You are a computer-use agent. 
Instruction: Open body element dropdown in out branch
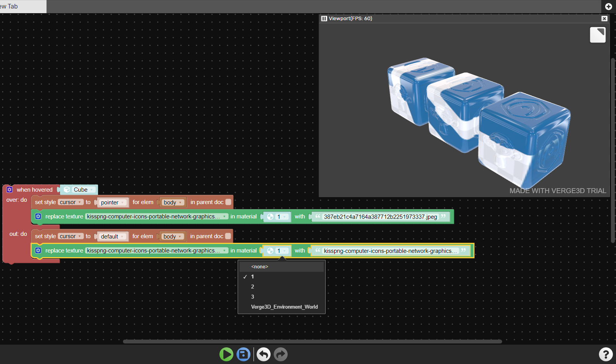(173, 237)
